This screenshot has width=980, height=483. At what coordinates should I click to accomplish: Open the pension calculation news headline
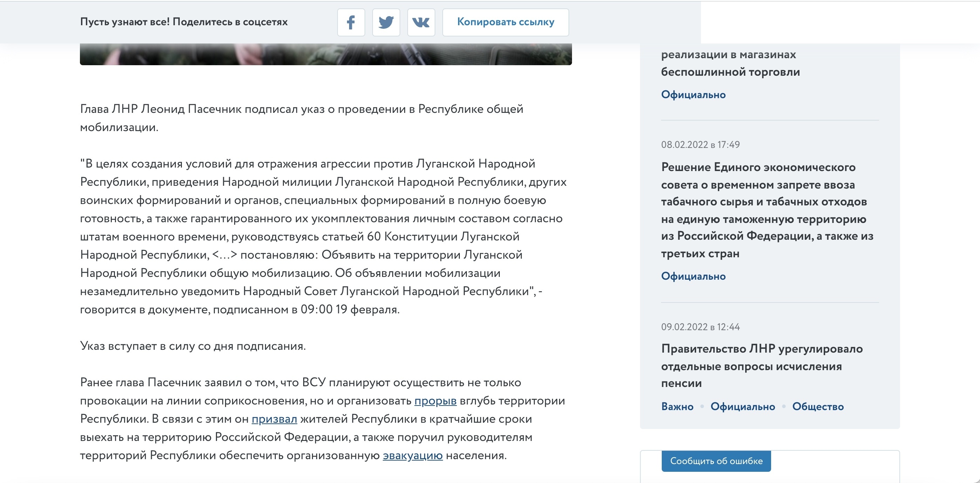(762, 366)
